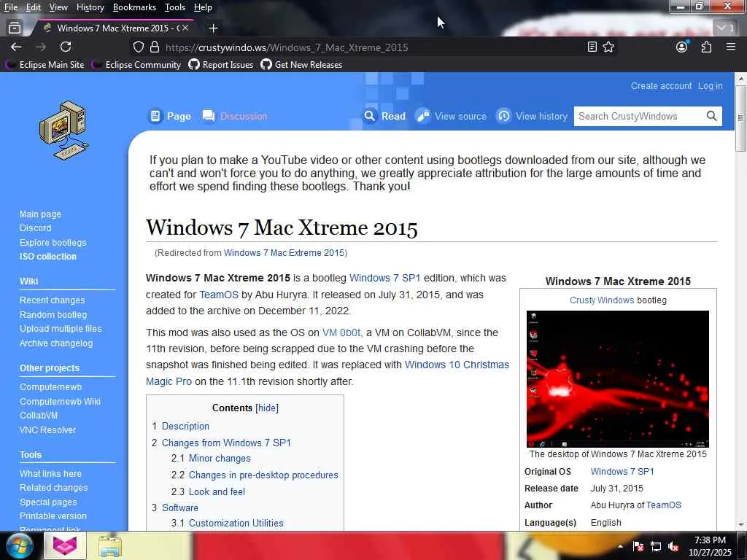Jump to Minor changes in contents
747x560 pixels.
click(x=220, y=459)
